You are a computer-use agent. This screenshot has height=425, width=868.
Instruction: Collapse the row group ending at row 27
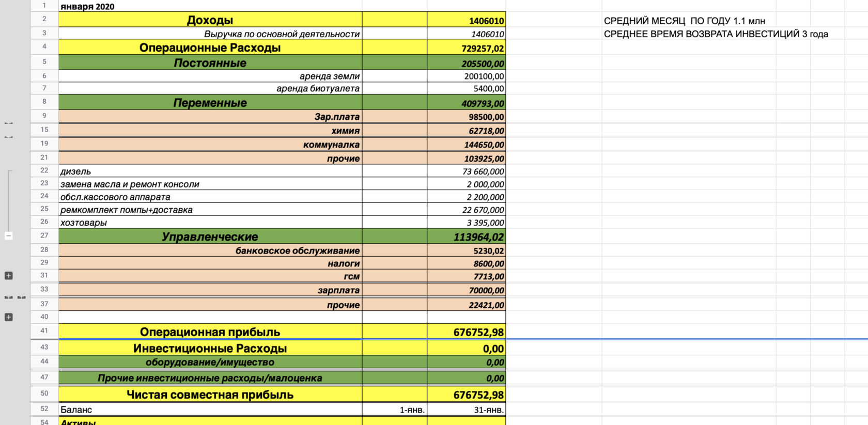pyautogui.click(x=8, y=235)
